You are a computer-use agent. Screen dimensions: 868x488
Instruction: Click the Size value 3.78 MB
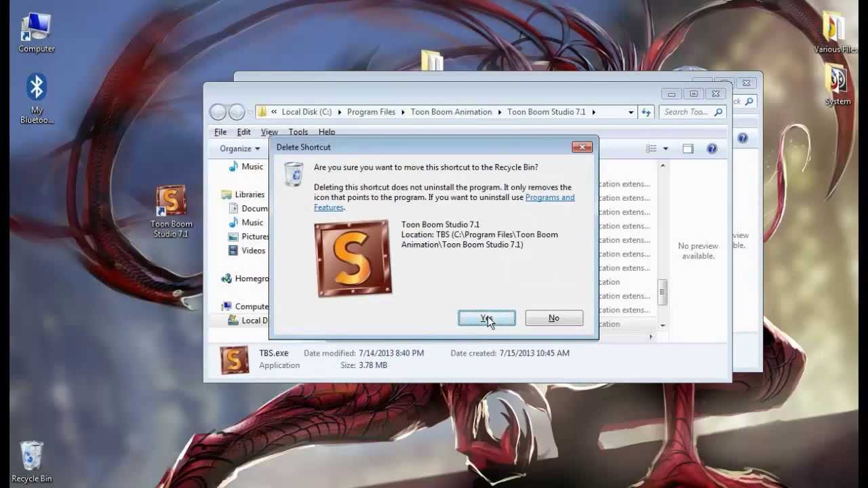(373, 365)
